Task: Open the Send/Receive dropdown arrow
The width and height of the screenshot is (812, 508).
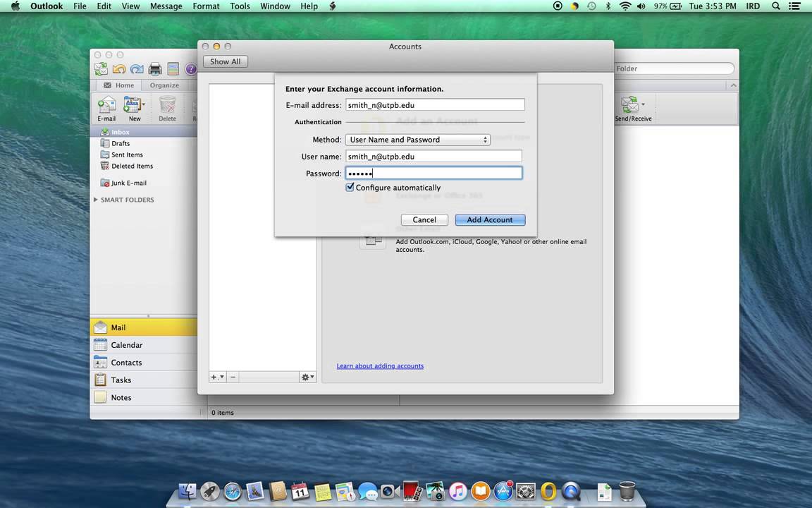Action: pyautogui.click(x=643, y=104)
